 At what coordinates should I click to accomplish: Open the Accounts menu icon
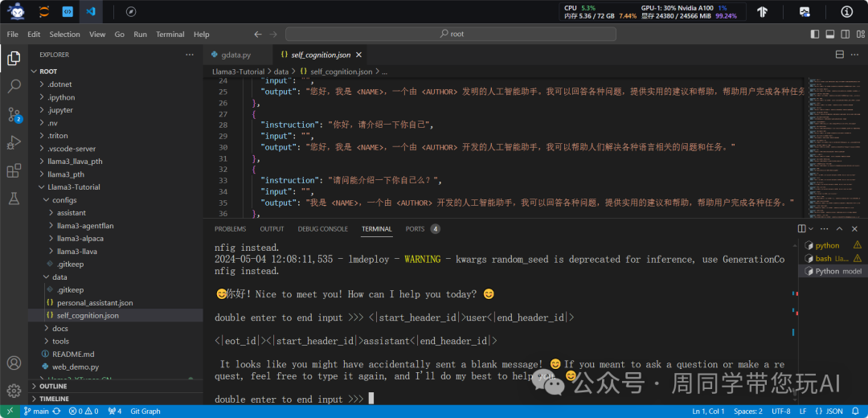pos(14,363)
